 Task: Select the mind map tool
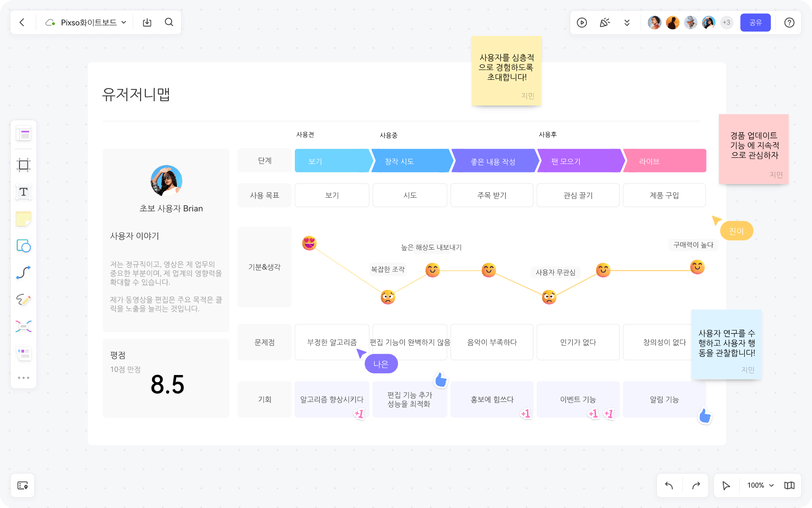[23, 327]
